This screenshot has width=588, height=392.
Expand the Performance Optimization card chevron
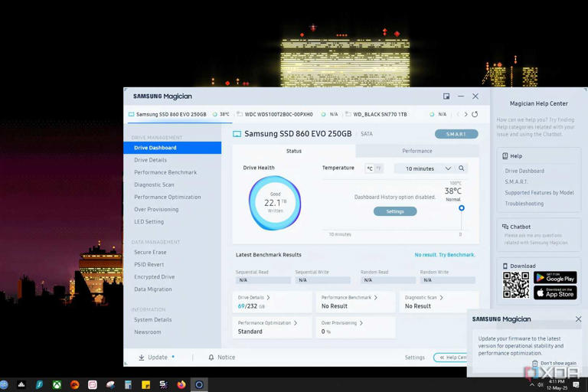point(296,323)
